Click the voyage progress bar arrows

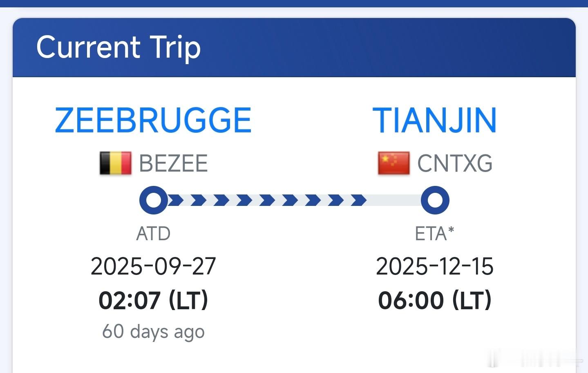pyautogui.click(x=268, y=200)
